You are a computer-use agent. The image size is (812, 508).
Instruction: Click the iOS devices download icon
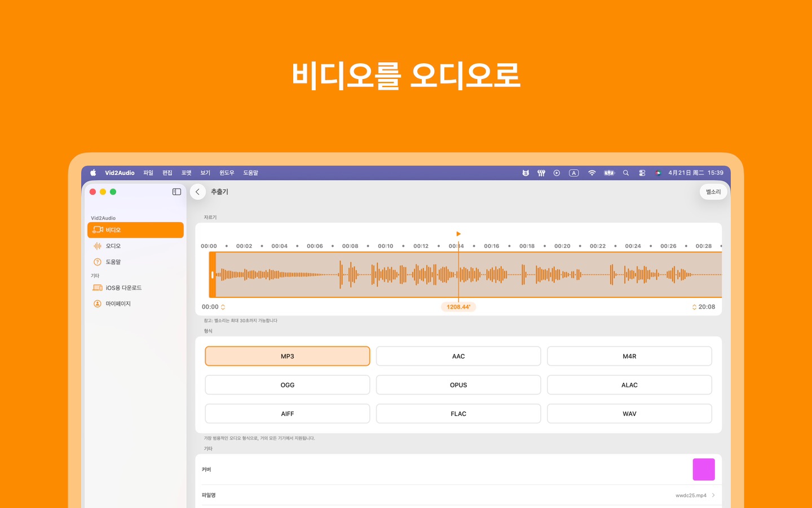98,288
